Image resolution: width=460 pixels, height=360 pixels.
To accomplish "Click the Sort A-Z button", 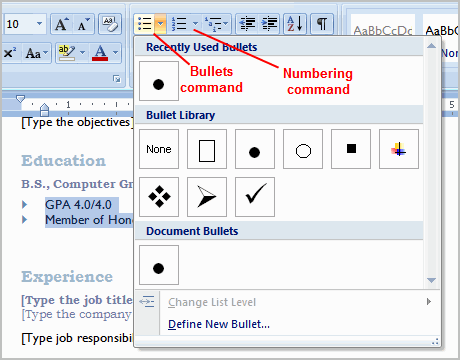I will point(295,24).
